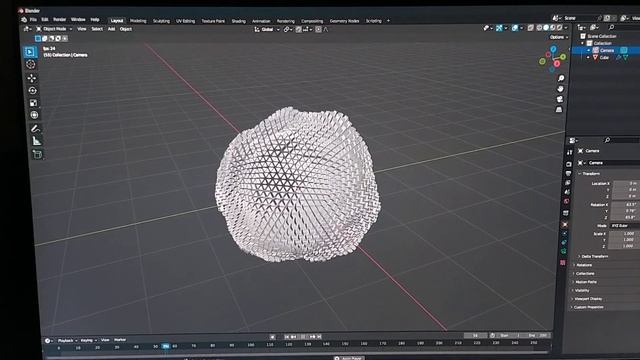Viewport: 640px width, 360px height.
Task: Pick the Annotate tool
Action: tap(36, 129)
